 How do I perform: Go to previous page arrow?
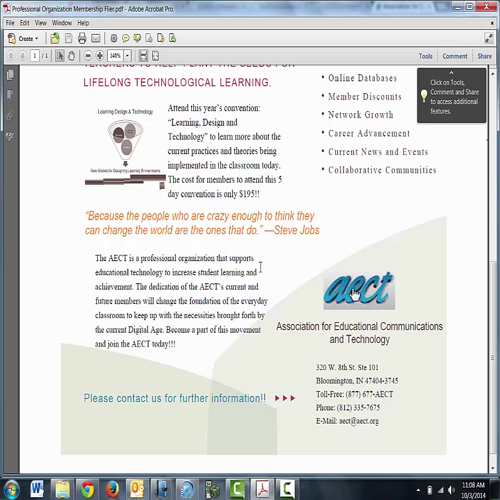pos(11,56)
